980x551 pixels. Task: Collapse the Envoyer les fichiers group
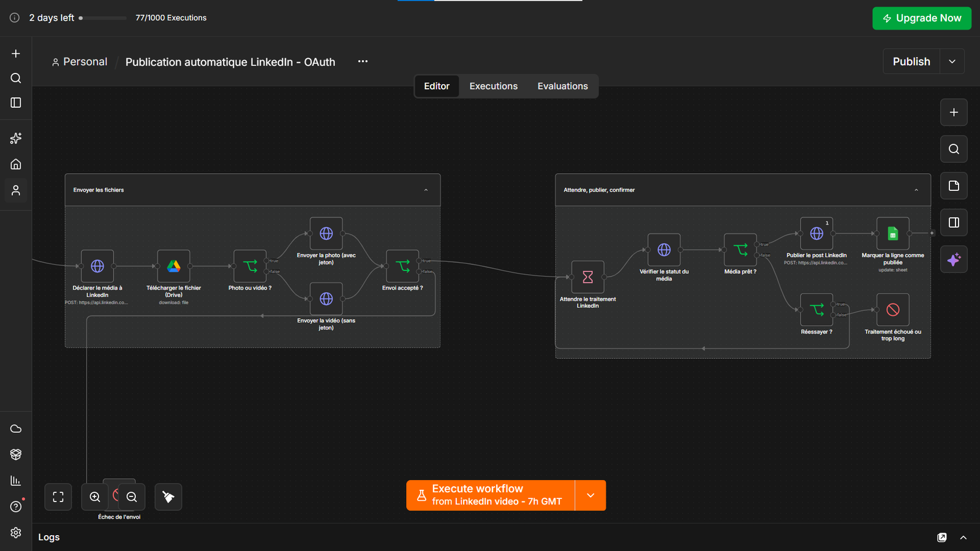(x=426, y=190)
